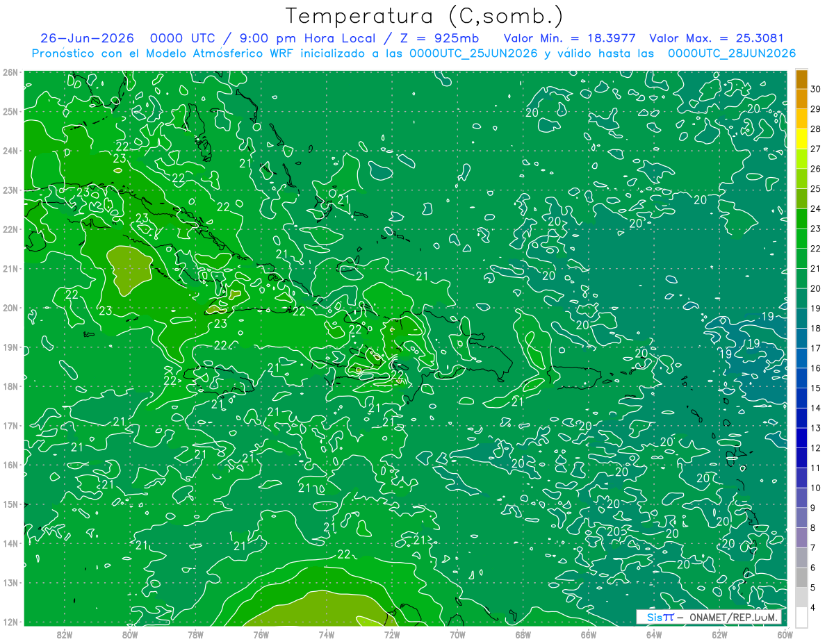Click the "22N" latitude axis label

[x=10, y=229]
